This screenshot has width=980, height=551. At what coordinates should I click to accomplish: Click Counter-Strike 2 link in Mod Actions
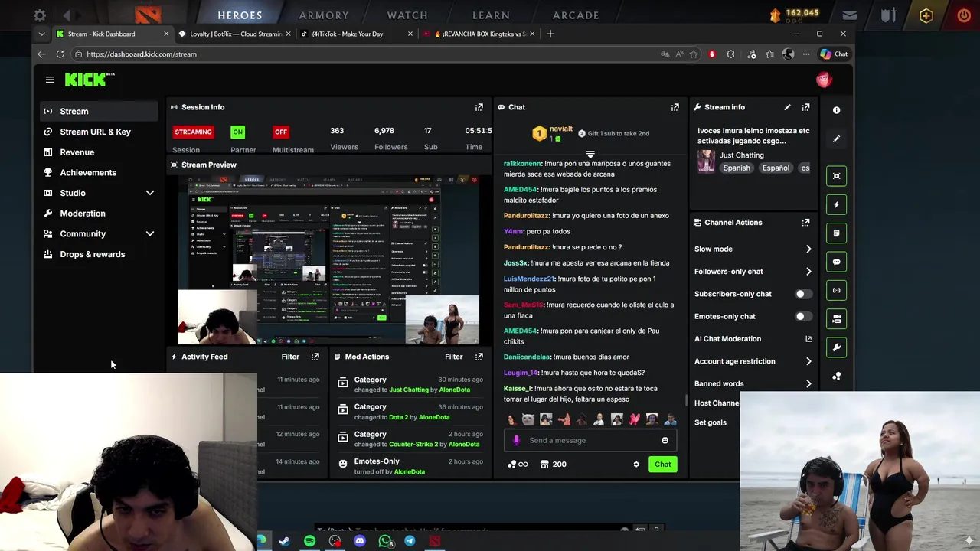(413, 444)
